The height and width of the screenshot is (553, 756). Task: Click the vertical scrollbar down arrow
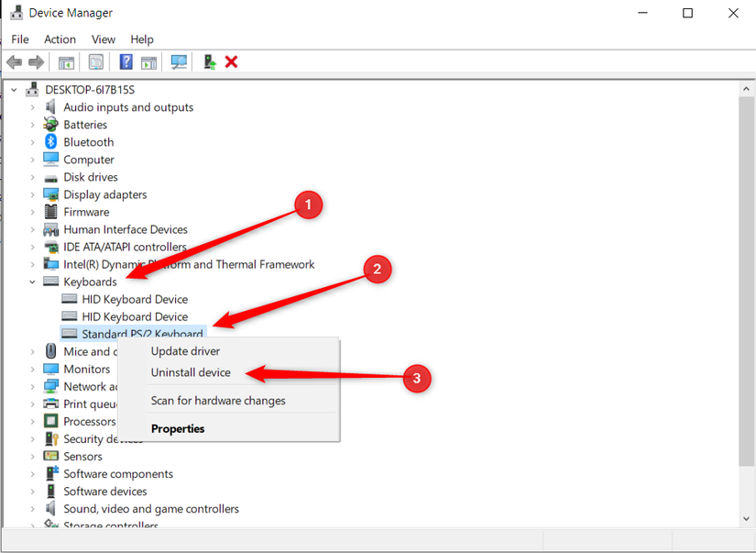(x=746, y=519)
